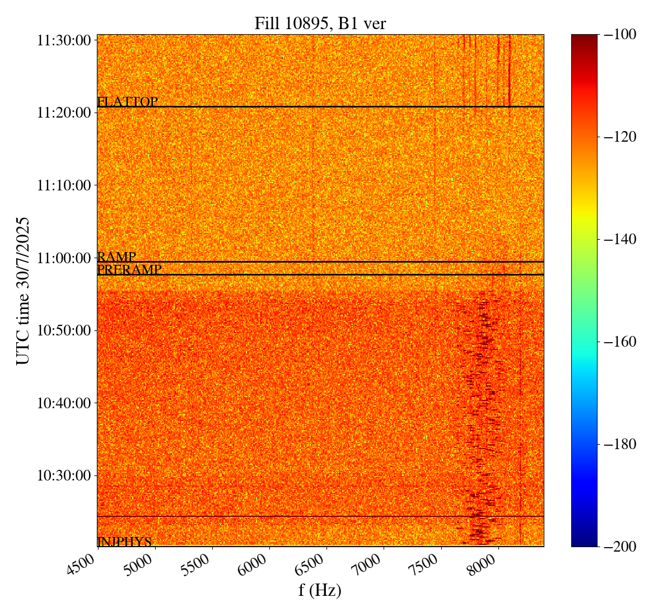Select the 11:10:00 time tick label

pos(64,185)
